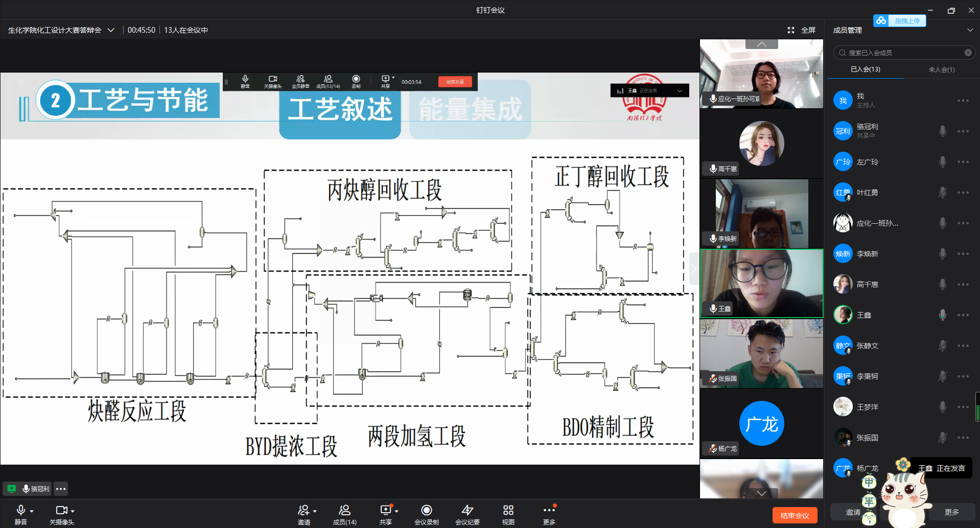Click the member search input field
Image resolution: width=980 pixels, height=528 pixels.
pyautogui.click(x=903, y=53)
